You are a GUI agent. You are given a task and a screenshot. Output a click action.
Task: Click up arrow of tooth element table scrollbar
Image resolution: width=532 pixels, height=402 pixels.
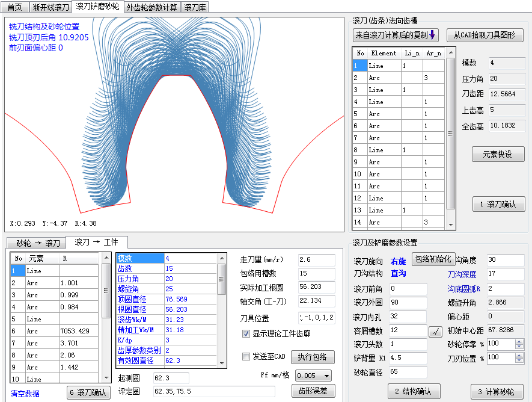(x=451, y=52)
